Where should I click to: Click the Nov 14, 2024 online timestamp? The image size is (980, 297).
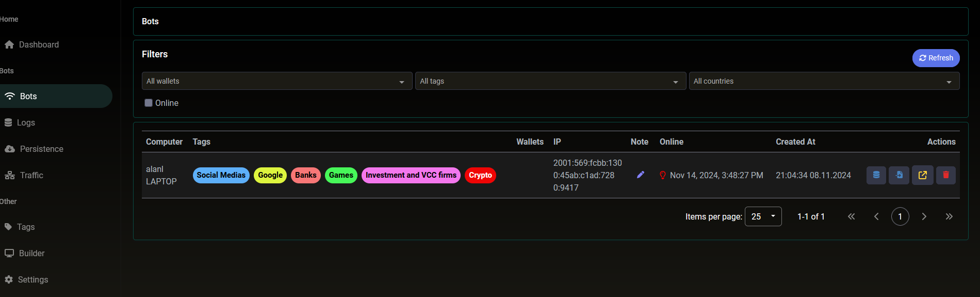coord(716,175)
